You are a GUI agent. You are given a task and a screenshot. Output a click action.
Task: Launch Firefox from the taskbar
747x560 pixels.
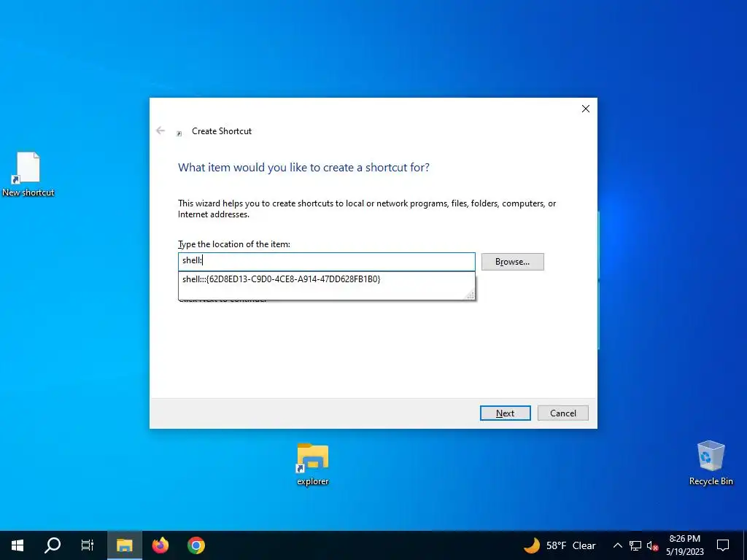pyautogui.click(x=160, y=545)
